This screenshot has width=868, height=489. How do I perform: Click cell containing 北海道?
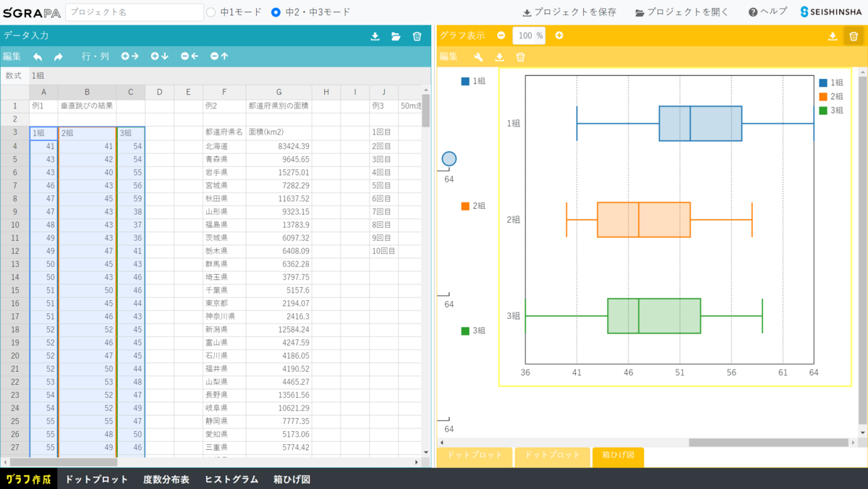224,146
